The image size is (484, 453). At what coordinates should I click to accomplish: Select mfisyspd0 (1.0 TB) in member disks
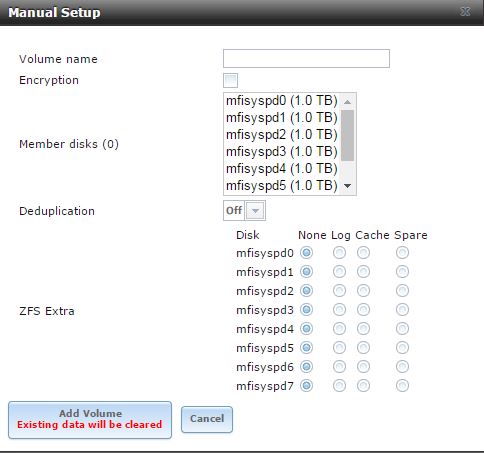pyautogui.click(x=282, y=101)
